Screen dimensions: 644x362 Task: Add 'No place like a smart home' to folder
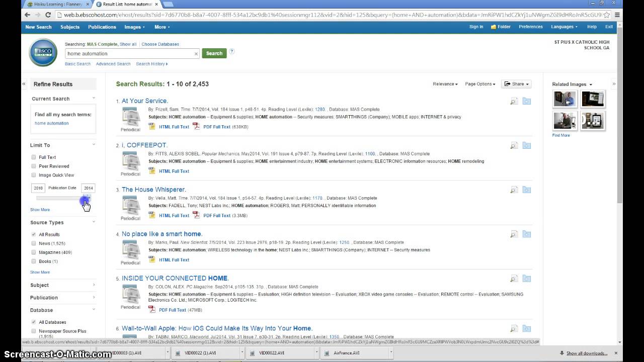coord(526,234)
